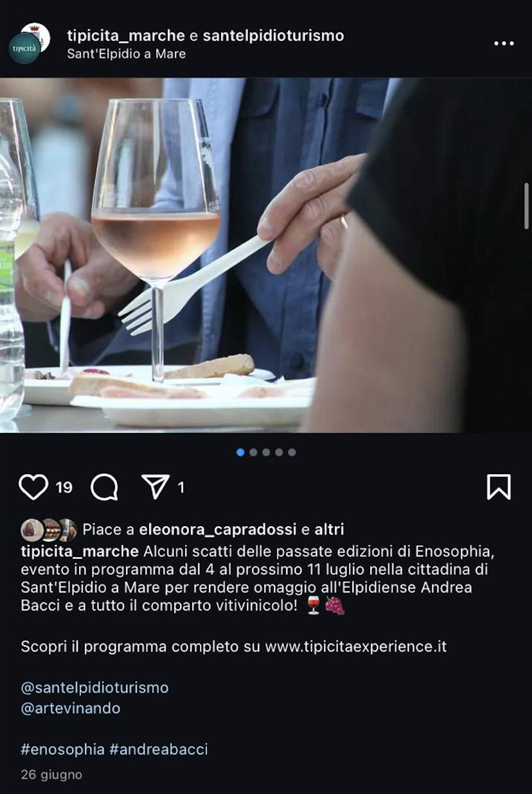Open the wine glass photo
The width and height of the screenshot is (532, 794).
tap(266, 255)
